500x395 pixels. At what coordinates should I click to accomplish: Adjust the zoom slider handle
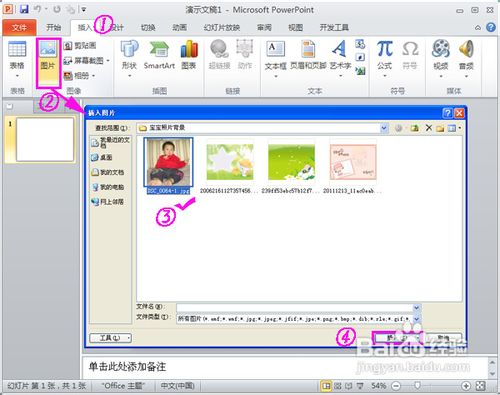(417, 386)
